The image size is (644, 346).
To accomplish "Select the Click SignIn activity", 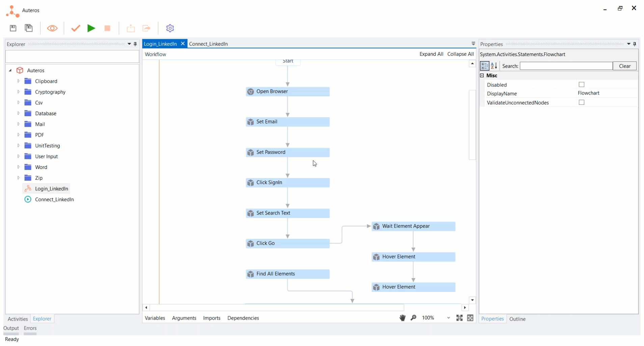I will [288, 183].
